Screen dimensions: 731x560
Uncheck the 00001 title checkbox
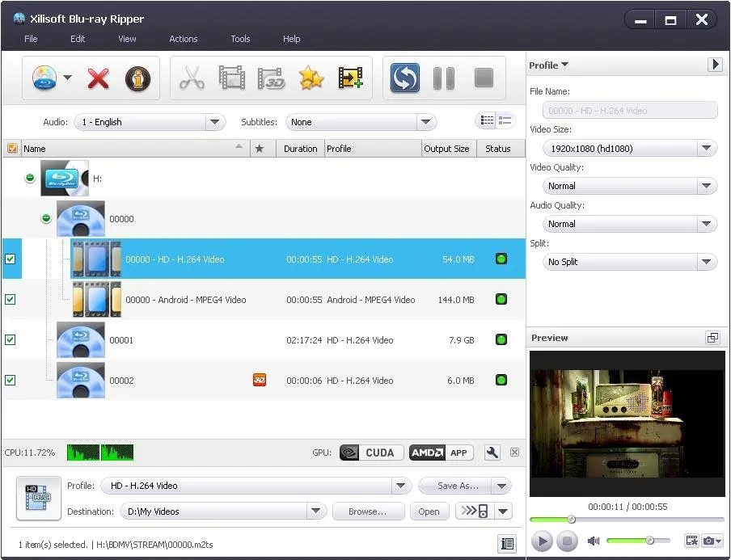11,339
